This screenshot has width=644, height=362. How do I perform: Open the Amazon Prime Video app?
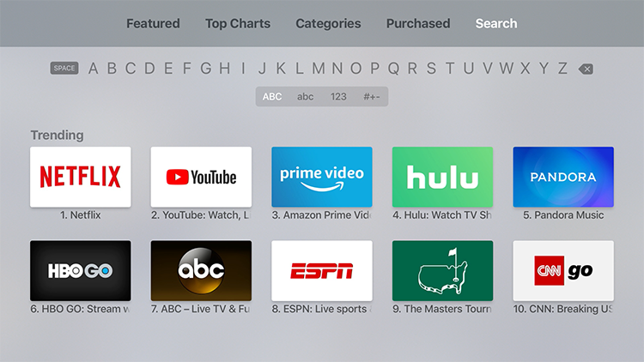pos(322,177)
